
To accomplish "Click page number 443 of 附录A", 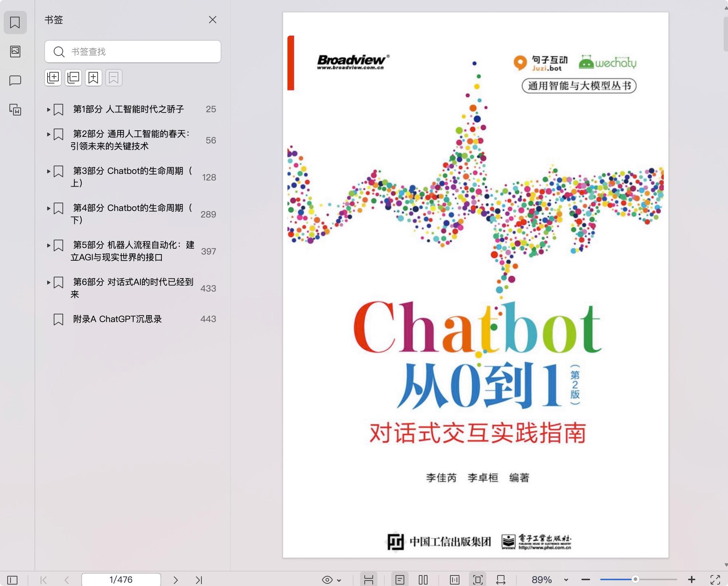I will (x=208, y=319).
